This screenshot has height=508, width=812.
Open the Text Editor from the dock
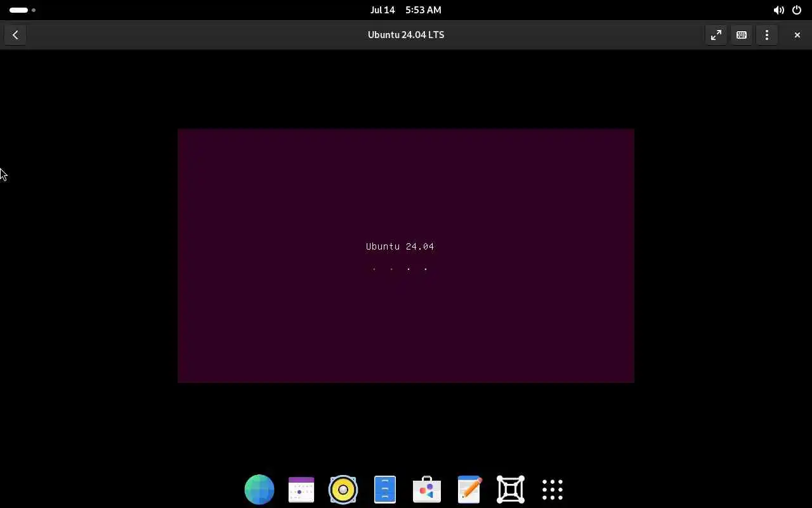coord(469,490)
